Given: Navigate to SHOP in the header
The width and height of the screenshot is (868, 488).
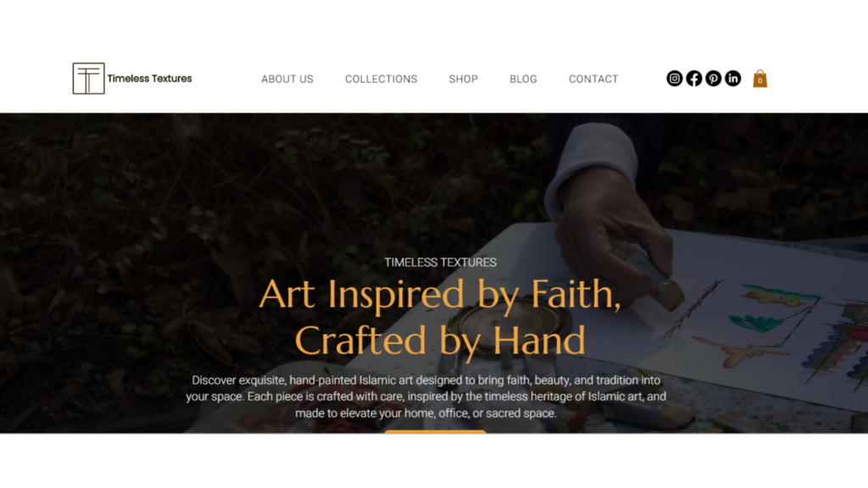Looking at the screenshot, I should tap(464, 79).
